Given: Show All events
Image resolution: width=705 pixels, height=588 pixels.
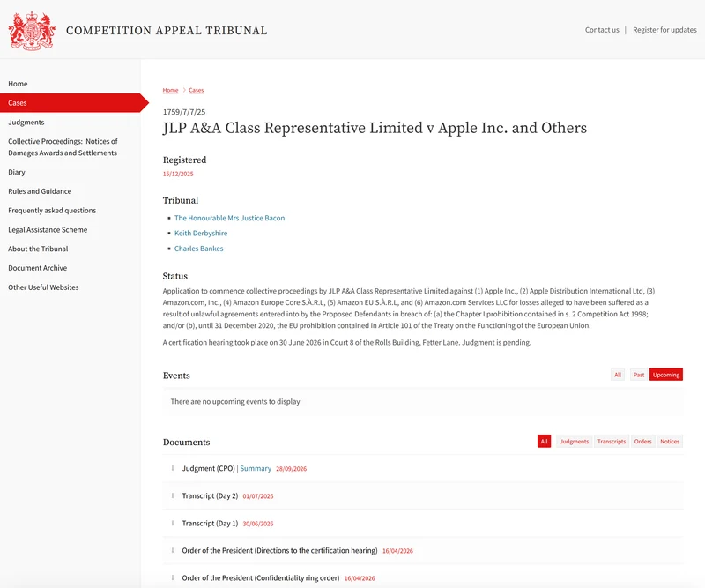Looking at the screenshot, I should 618,375.
